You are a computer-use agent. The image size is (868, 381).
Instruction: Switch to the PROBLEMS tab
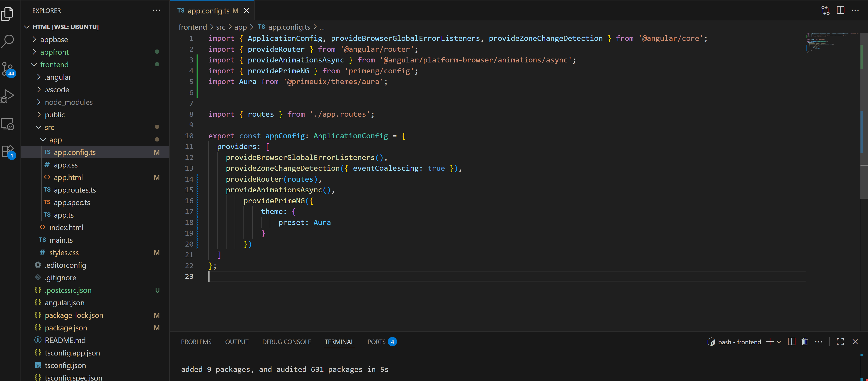click(196, 342)
